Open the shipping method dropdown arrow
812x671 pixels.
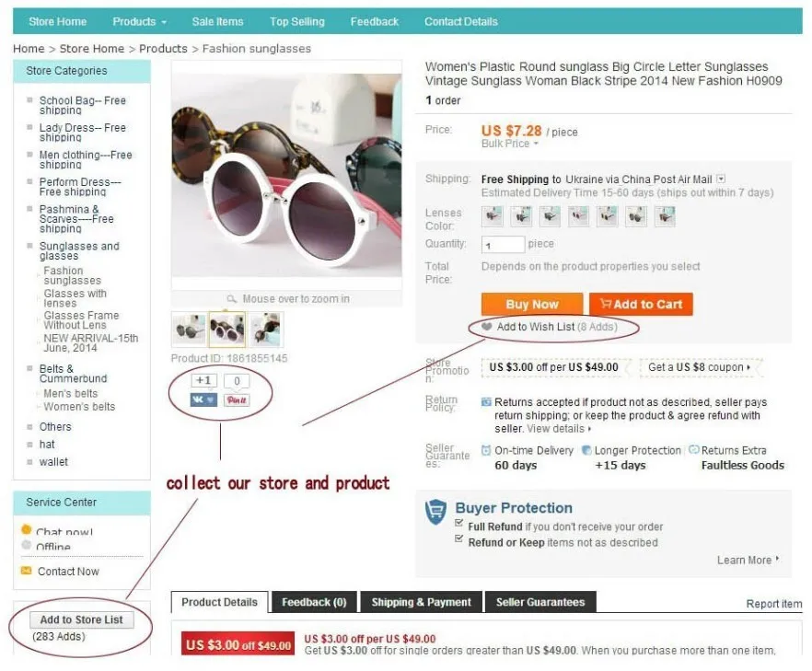[721, 179]
